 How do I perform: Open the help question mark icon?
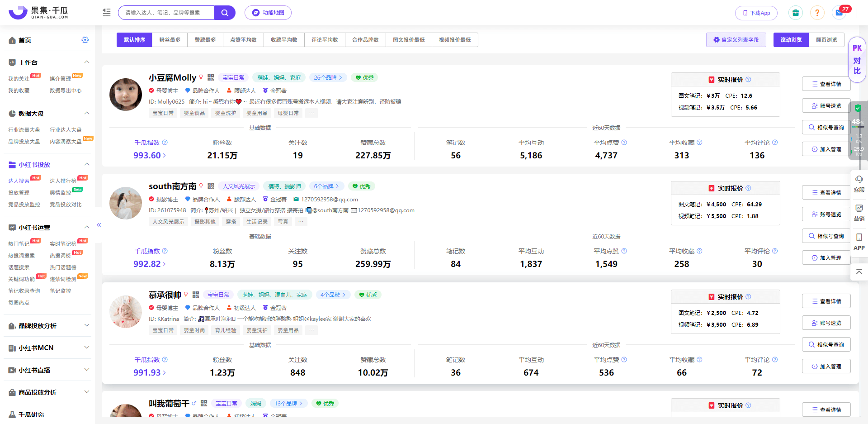pyautogui.click(x=817, y=13)
